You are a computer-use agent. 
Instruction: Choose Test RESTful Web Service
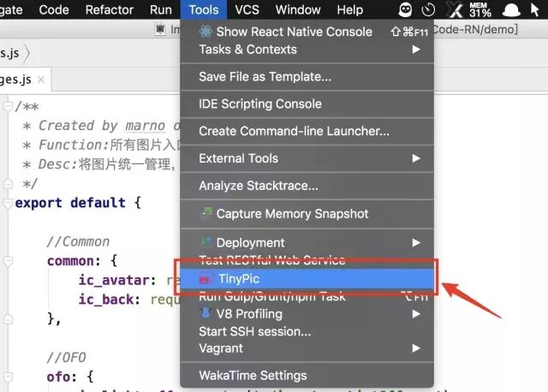coord(307,260)
